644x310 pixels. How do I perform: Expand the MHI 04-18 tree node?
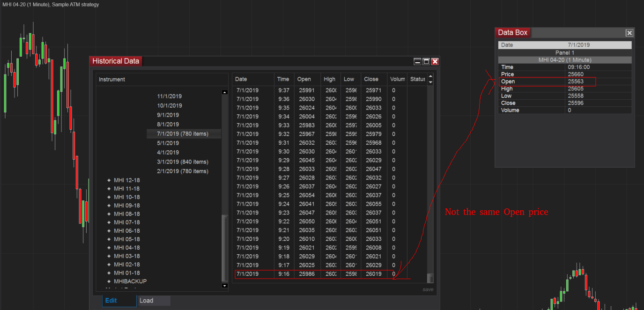[x=109, y=248]
